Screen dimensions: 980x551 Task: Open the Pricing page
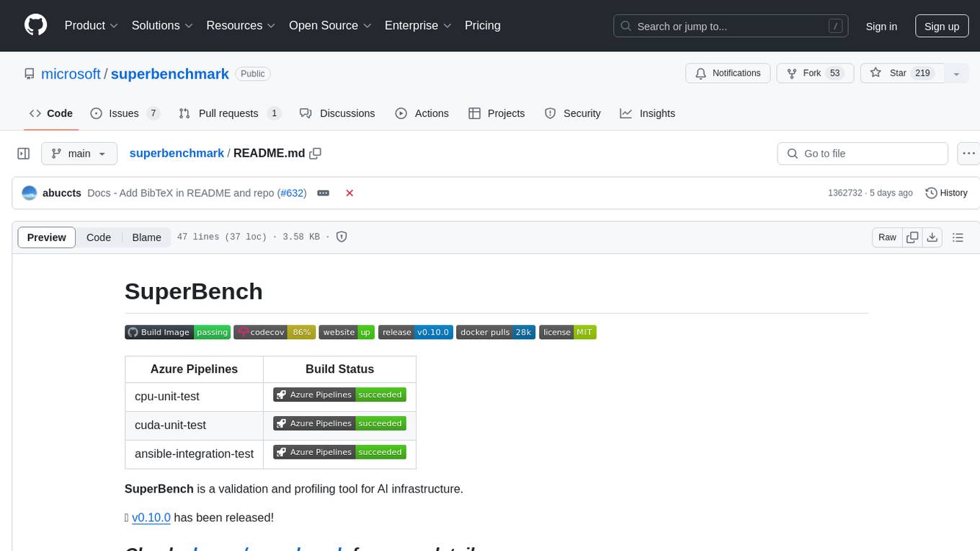coord(483,25)
